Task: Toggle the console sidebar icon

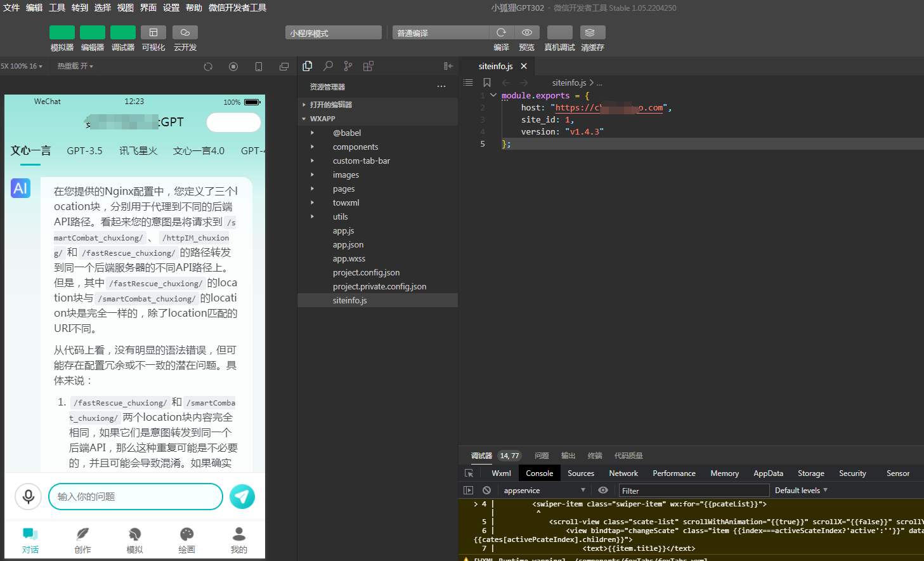Action: pos(469,491)
